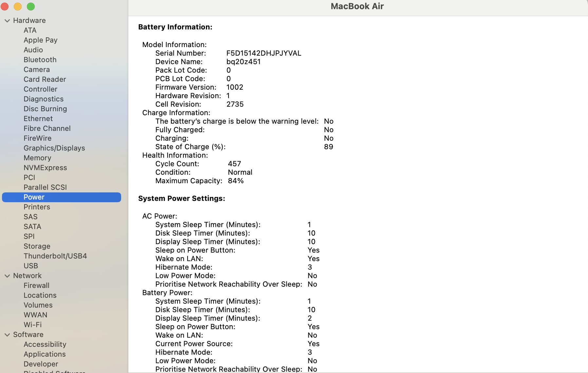Viewport: 588px width, 373px height.
Task: Open the SAS entry
Action: coord(30,217)
